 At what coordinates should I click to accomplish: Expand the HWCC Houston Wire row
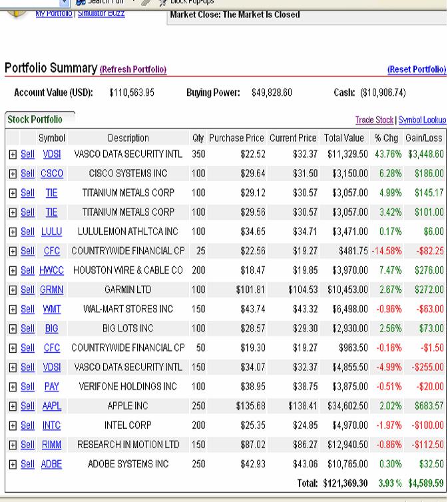13,271
